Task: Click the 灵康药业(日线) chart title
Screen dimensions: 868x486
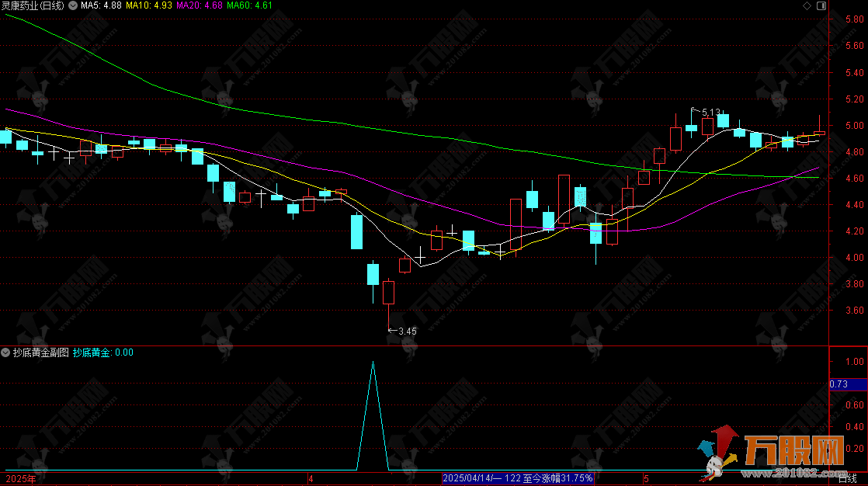Action: tap(33, 5)
